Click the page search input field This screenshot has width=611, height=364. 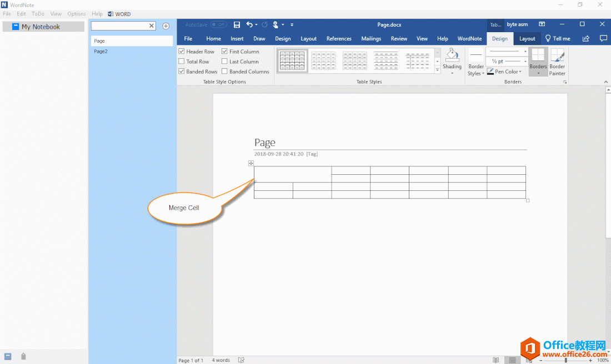pyautogui.click(x=120, y=26)
